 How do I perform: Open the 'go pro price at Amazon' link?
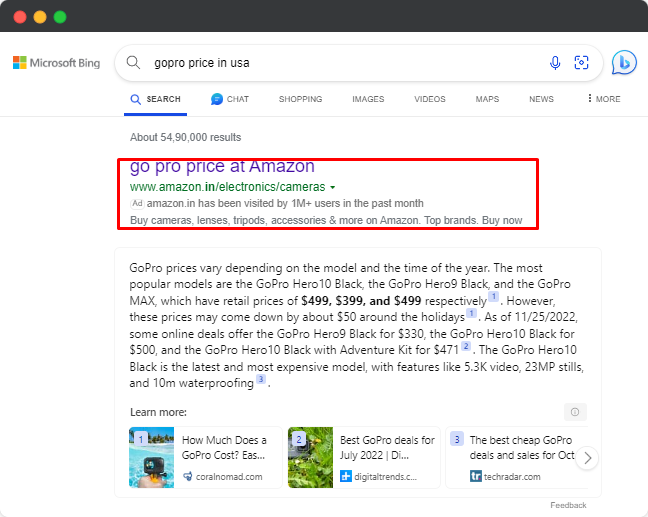[x=222, y=167]
